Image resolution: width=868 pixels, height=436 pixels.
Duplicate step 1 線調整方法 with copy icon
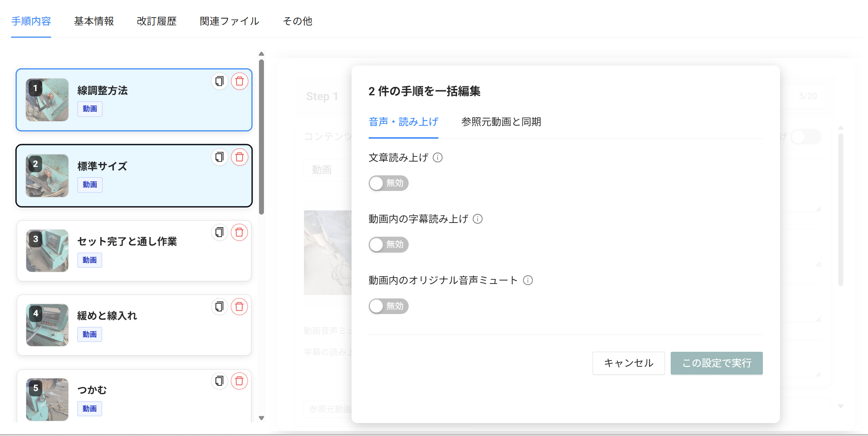coord(219,81)
